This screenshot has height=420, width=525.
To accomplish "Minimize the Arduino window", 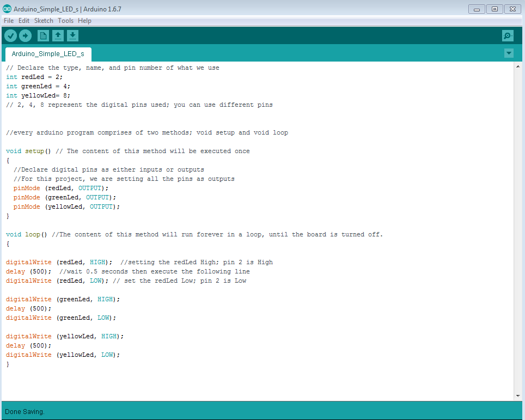I will point(477,9).
